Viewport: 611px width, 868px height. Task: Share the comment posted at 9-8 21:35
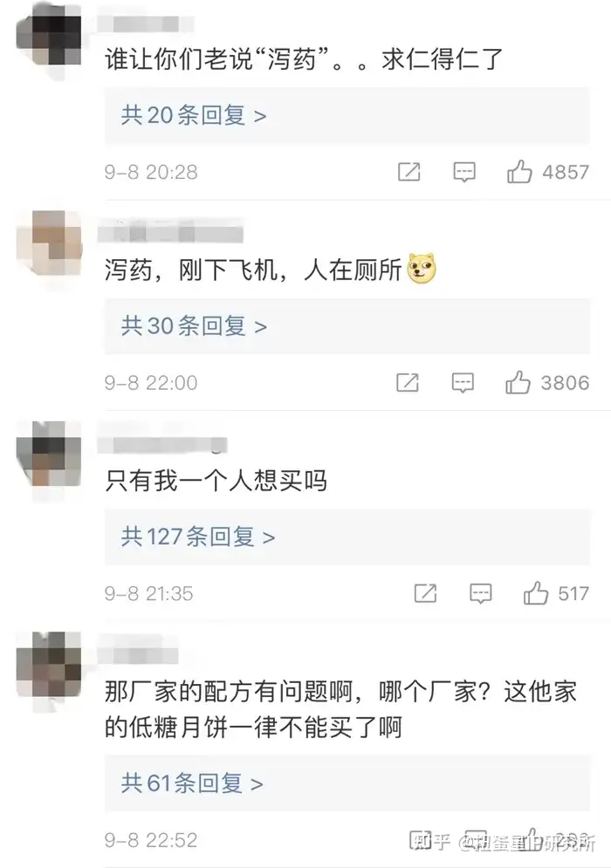tap(425, 593)
